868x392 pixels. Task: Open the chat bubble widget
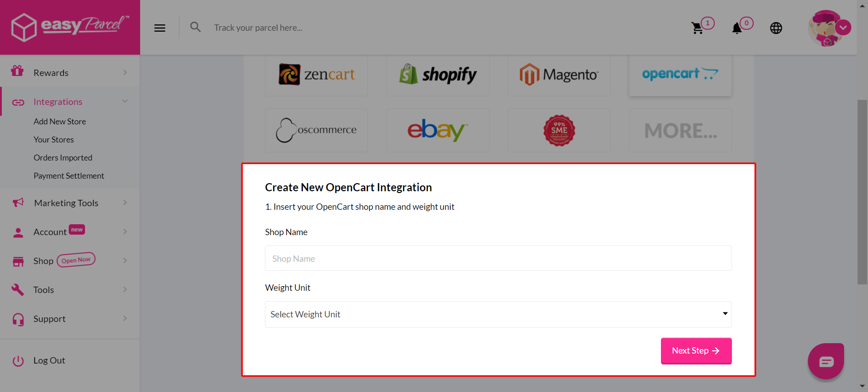coord(826,361)
